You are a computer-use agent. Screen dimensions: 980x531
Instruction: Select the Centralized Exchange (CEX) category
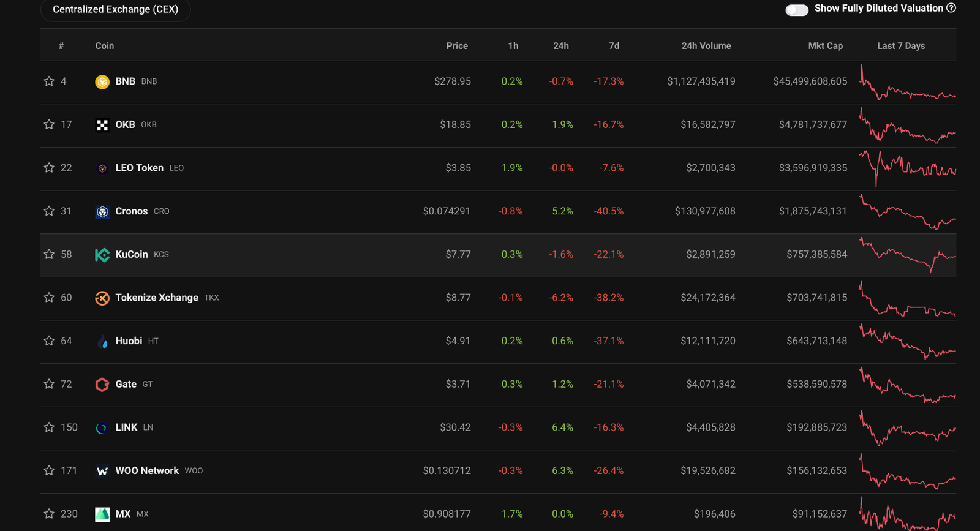(x=115, y=10)
